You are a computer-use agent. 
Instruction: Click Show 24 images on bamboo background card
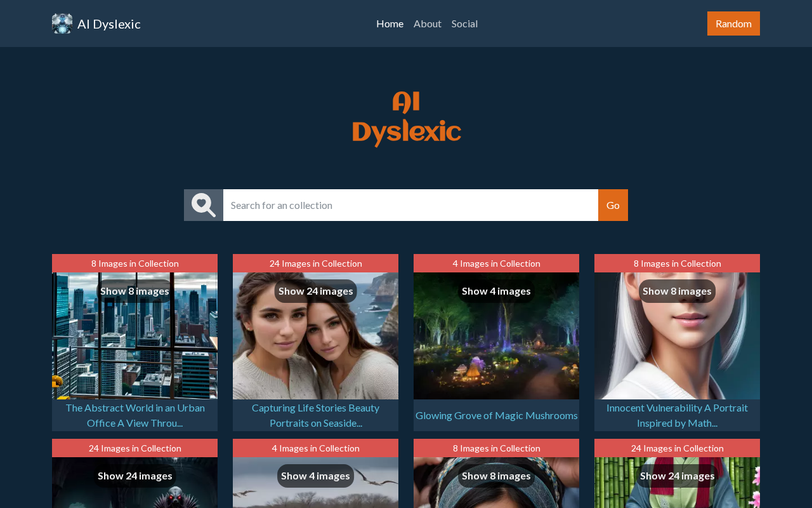tap(678, 476)
